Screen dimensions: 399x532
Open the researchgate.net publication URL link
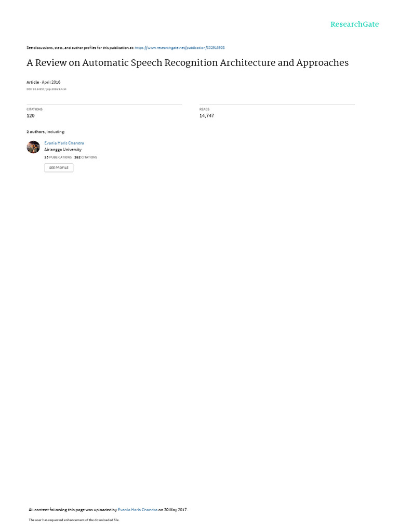179,48
